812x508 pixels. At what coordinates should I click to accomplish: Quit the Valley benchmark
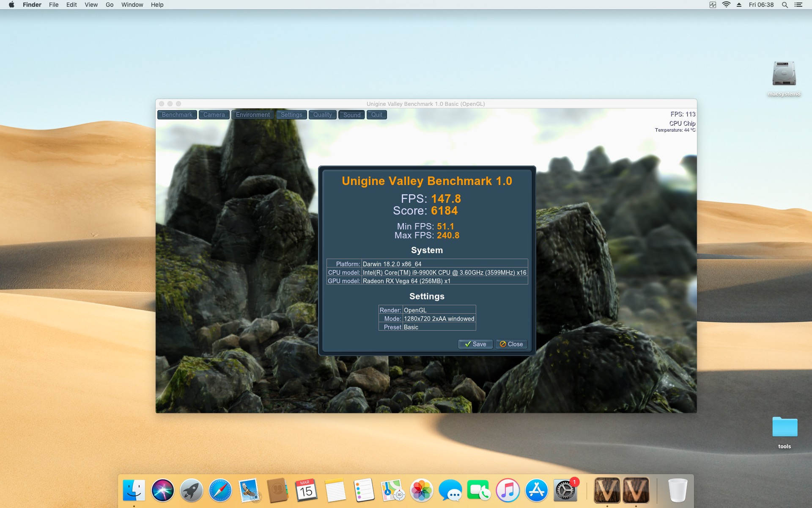coord(376,115)
